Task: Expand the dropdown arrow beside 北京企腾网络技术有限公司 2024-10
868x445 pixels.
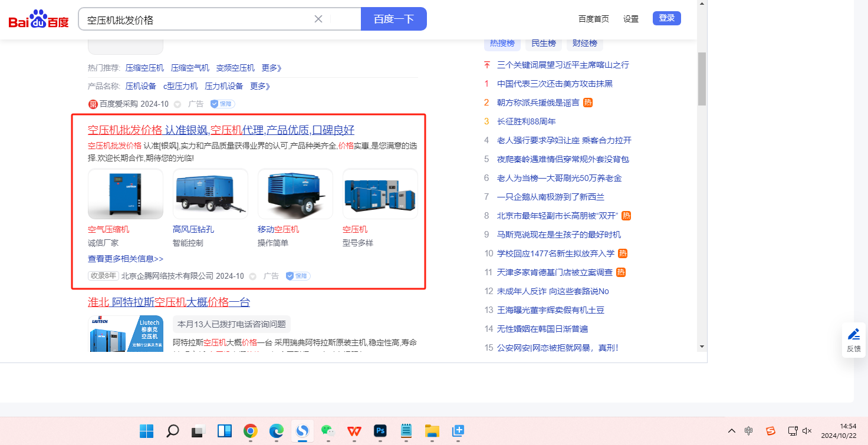Action: pos(253,276)
